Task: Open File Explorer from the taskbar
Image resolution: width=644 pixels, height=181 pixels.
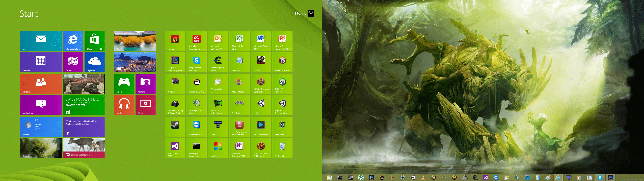Action: coord(330,178)
